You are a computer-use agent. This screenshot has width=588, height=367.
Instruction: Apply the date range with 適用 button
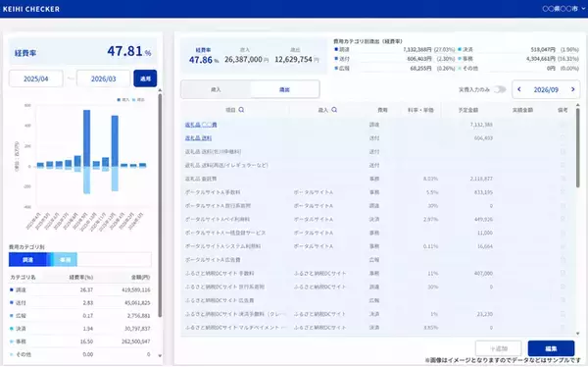click(145, 79)
